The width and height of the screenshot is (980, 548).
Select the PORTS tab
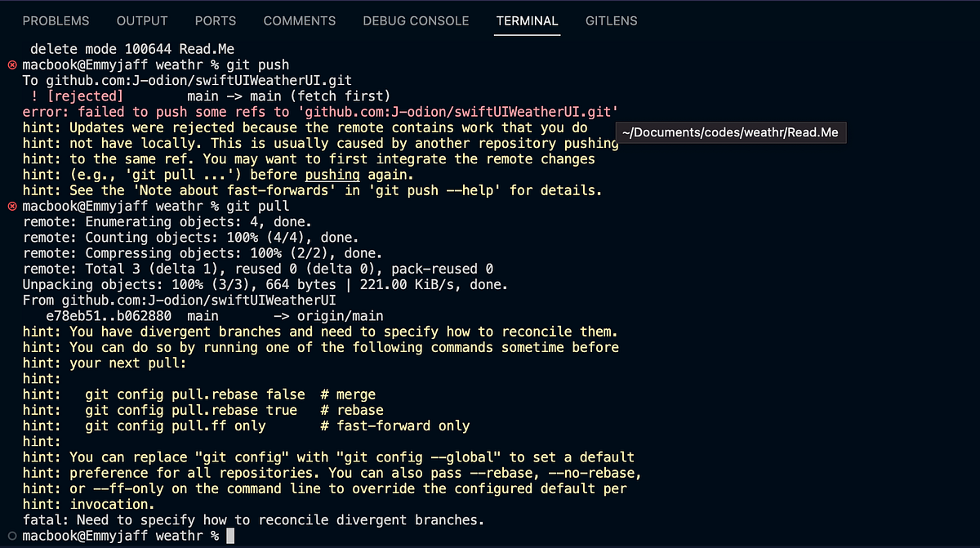coord(215,20)
